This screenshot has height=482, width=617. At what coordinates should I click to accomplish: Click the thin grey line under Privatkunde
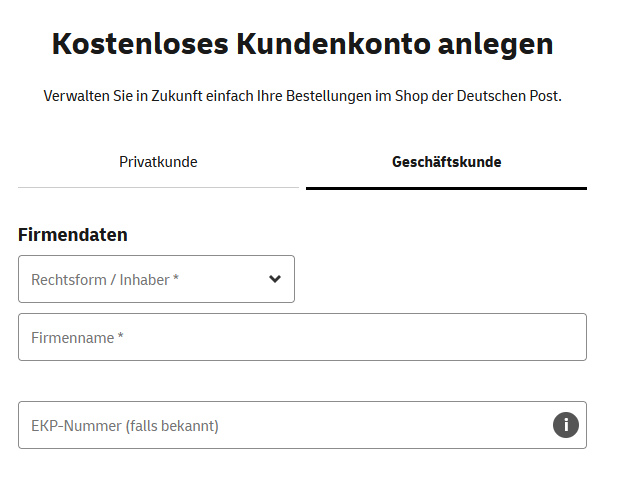coord(158,187)
